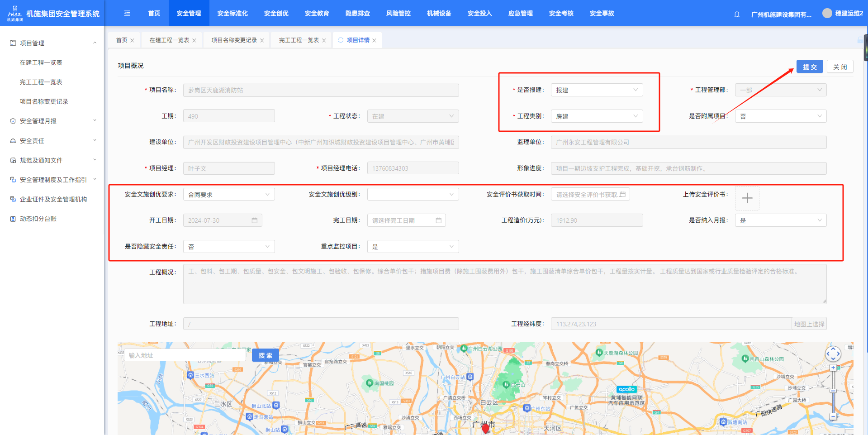This screenshot has height=435, width=868.
Task: Switch to the 完工工程一览表 tab
Action: coord(299,40)
